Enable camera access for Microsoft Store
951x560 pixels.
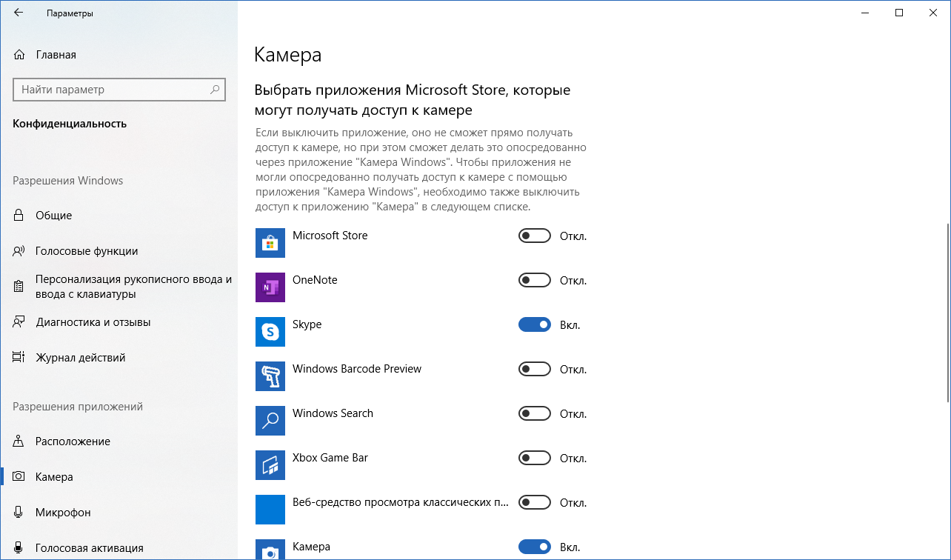coord(535,236)
